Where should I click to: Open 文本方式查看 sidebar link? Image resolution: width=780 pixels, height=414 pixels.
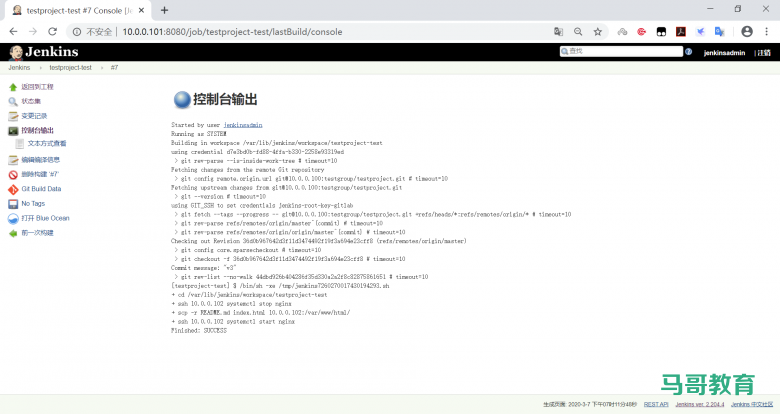[47, 144]
